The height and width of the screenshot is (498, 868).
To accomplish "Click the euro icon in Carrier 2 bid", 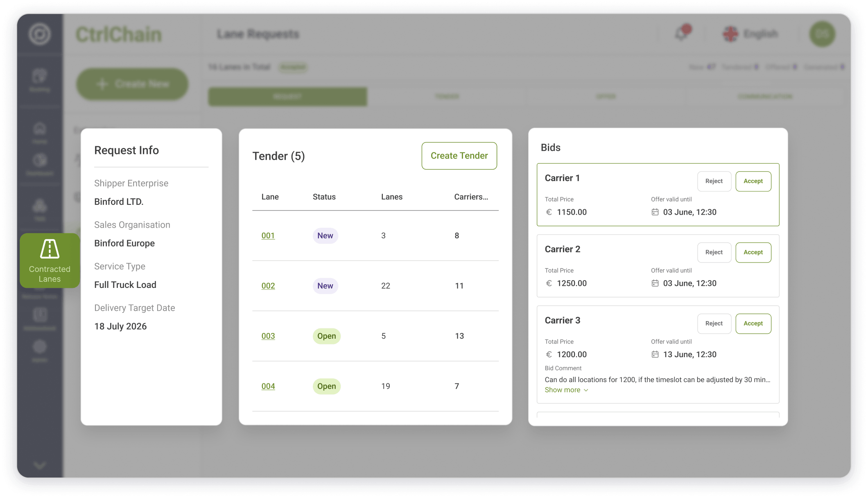I will tap(549, 283).
